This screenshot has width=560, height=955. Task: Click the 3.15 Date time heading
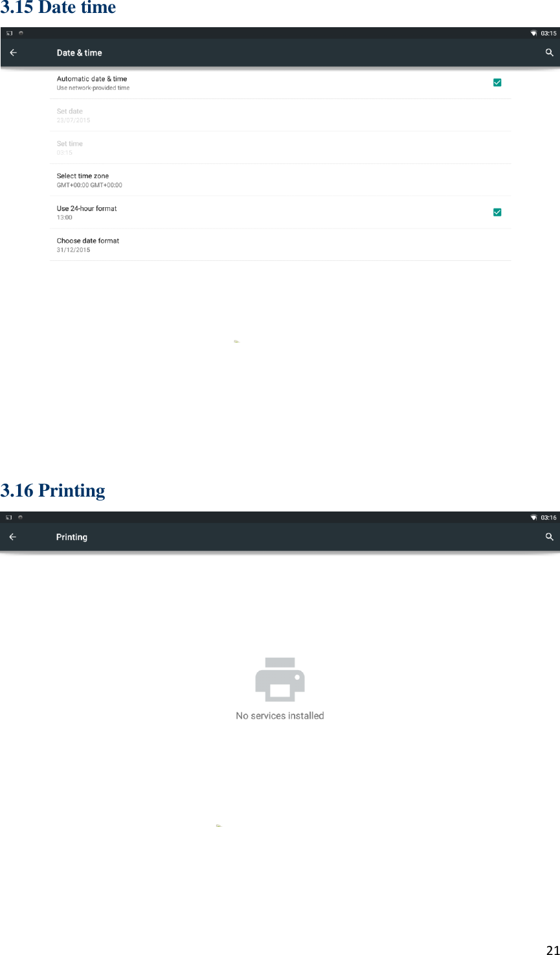pyautogui.click(x=58, y=8)
